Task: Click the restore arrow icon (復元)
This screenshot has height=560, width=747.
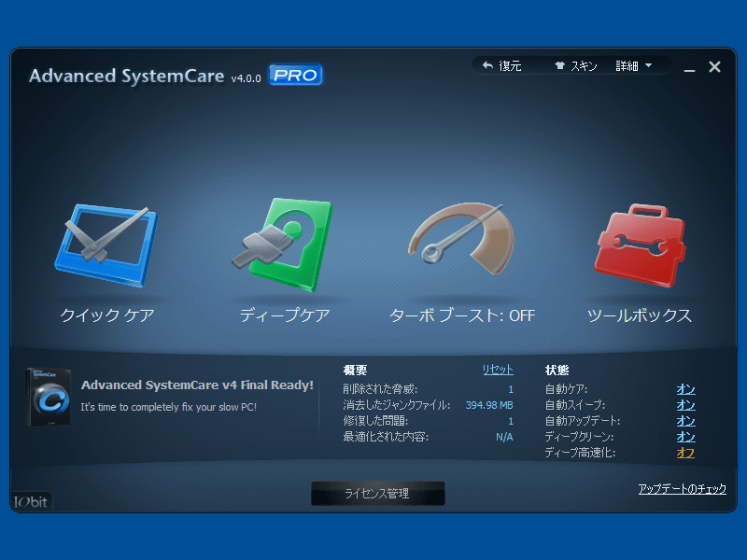Action: tap(487, 65)
